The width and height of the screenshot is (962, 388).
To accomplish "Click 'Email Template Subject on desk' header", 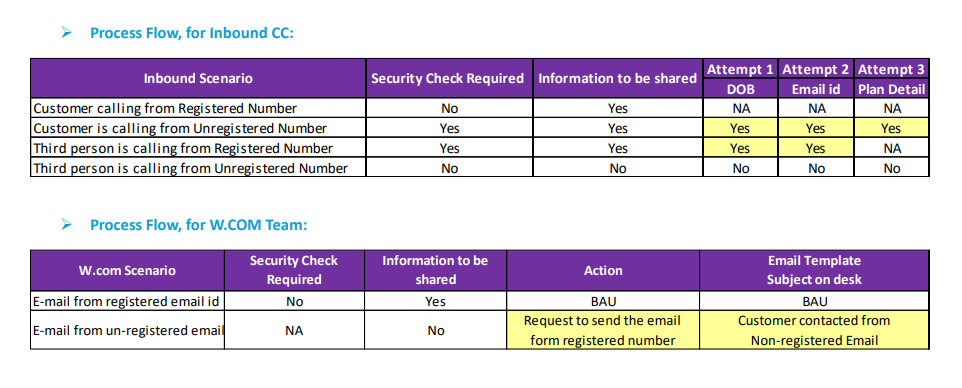I will tap(814, 271).
